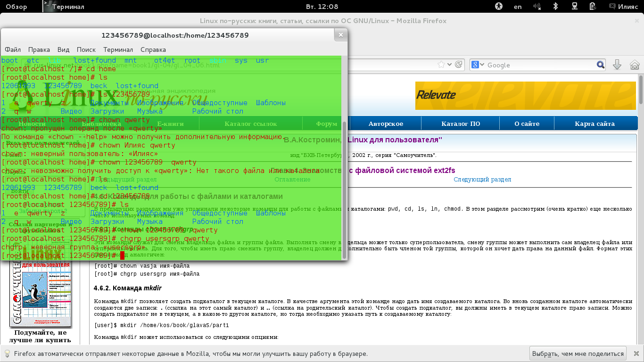Open the muted volume indicator

(x=537, y=7)
